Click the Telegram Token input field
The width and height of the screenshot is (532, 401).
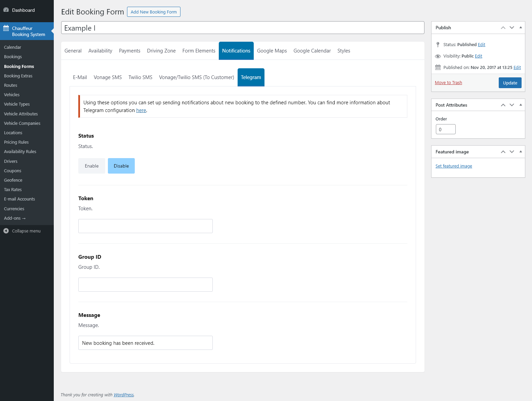(146, 226)
